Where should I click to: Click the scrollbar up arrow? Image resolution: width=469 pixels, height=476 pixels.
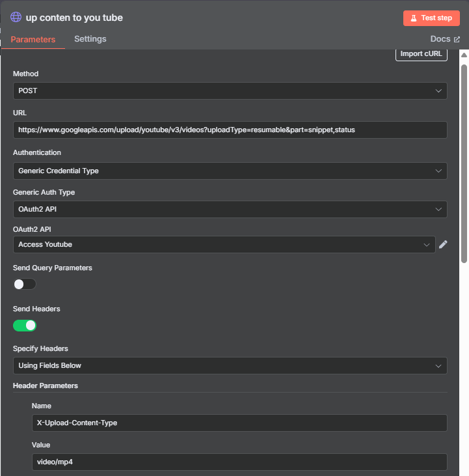pos(464,55)
